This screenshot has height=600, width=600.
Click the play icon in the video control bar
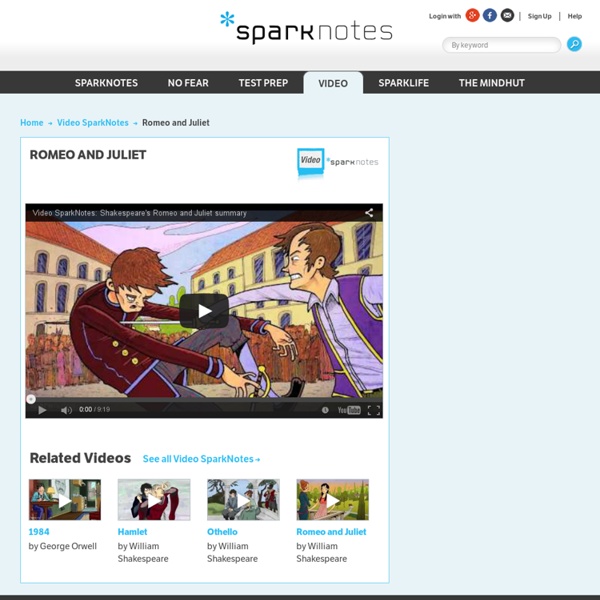point(42,410)
